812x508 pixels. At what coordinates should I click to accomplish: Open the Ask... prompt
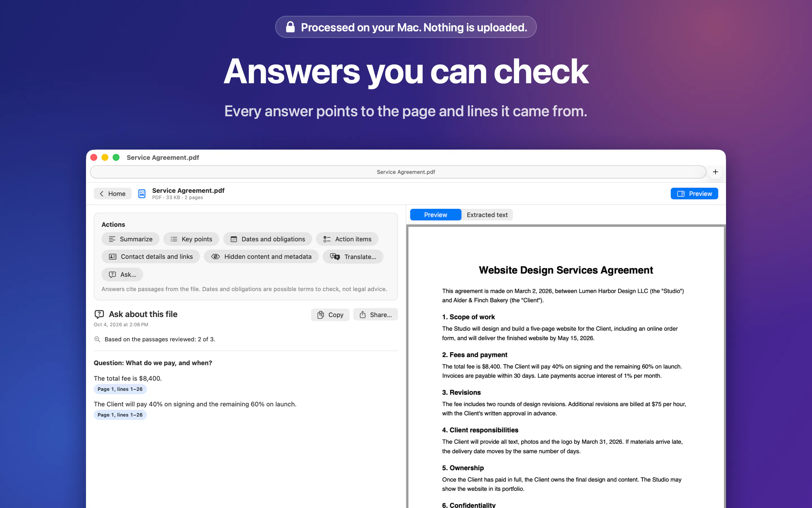[x=122, y=275]
